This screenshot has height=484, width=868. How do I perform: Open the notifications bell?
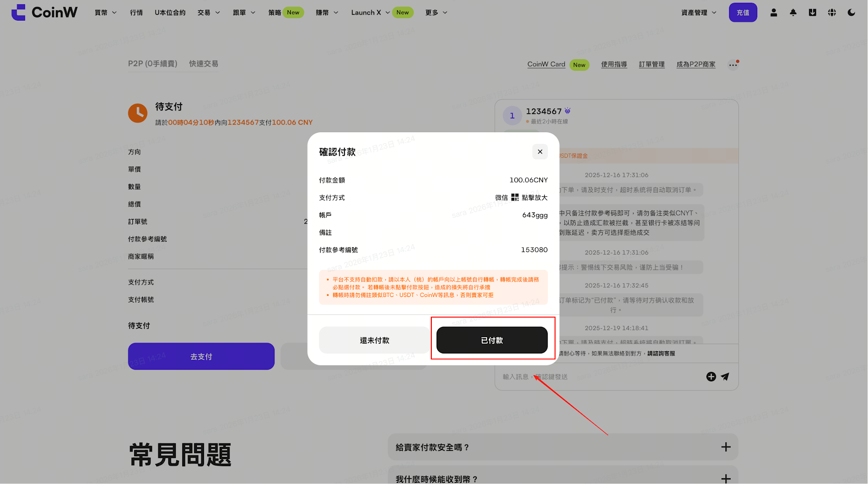pyautogui.click(x=793, y=12)
